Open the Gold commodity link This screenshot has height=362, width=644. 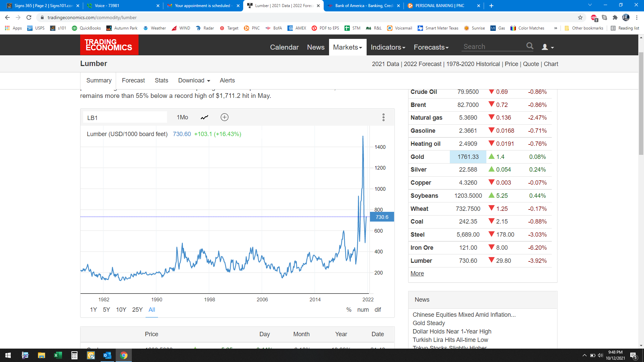point(417,157)
